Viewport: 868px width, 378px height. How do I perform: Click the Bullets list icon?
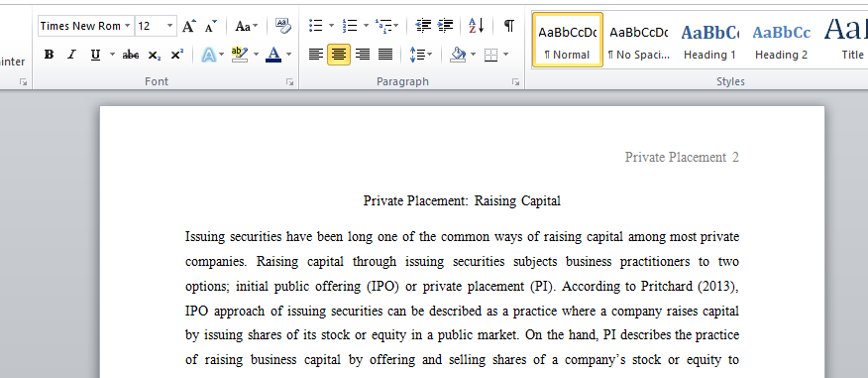(x=316, y=26)
